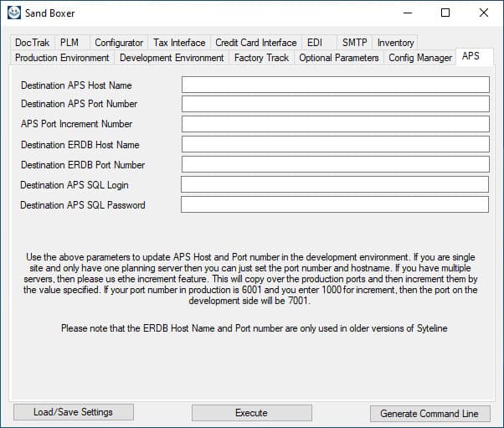Screen dimensions: 504x428
Task: Select the SMTP tab
Action: [x=354, y=43]
